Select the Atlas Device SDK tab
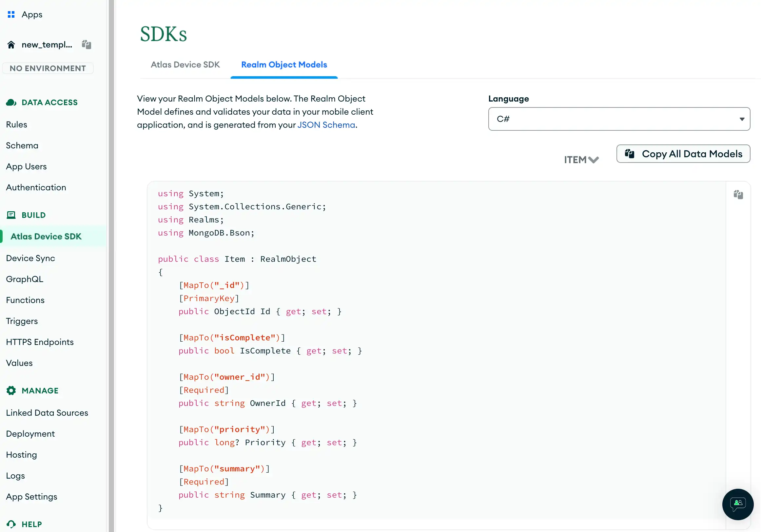The height and width of the screenshot is (532, 761). 185,64
